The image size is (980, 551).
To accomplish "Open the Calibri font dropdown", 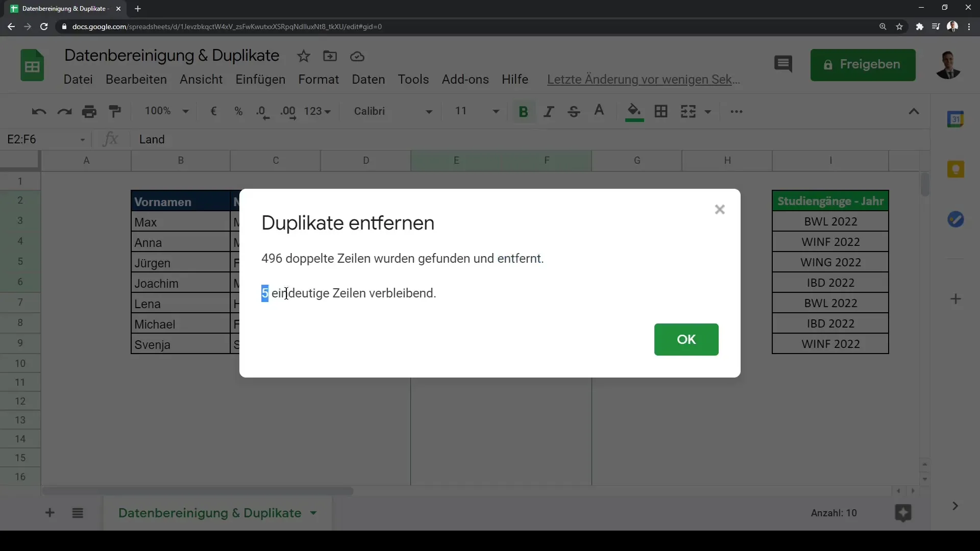I will click(x=393, y=111).
